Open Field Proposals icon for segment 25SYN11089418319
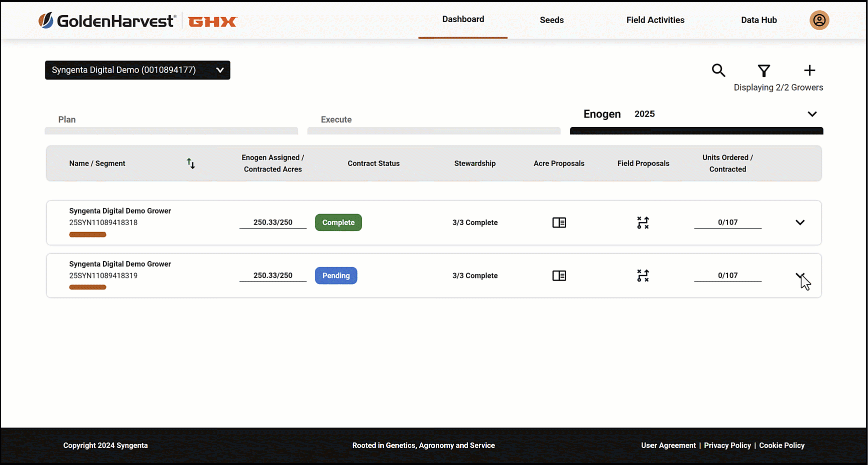 tap(643, 275)
